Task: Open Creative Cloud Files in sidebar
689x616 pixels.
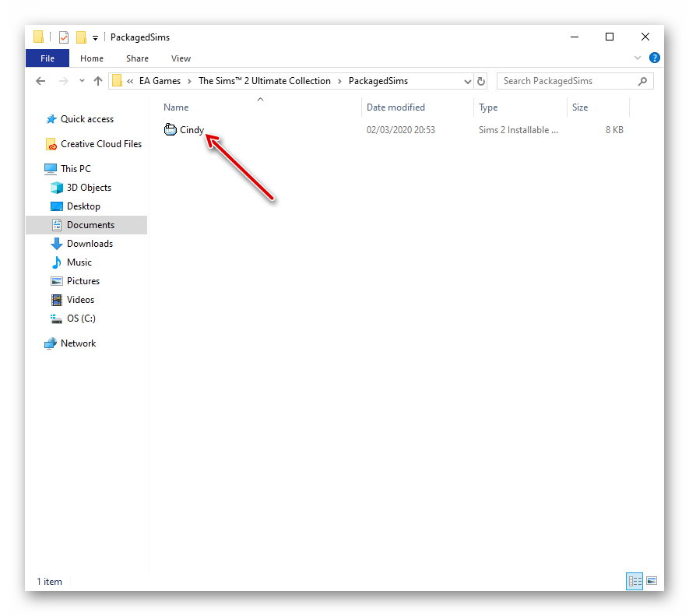Action: click(x=94, y=144)
